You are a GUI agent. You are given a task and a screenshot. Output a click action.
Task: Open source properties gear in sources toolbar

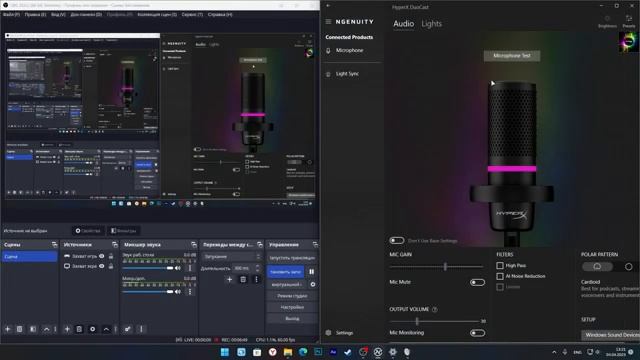point(93,329)
